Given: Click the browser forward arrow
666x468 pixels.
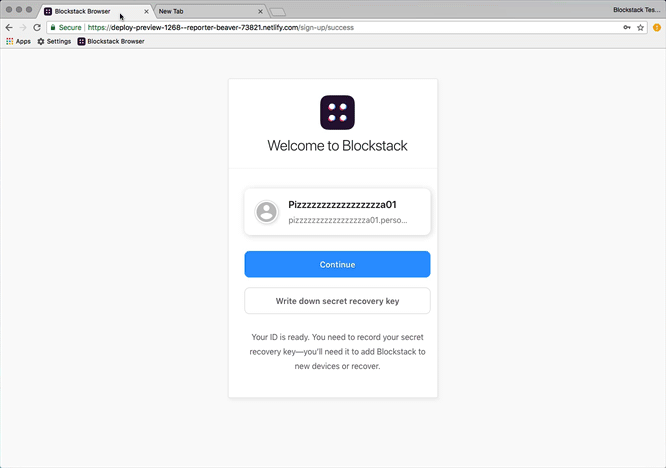Looking at the screenshot, I should coord(23,28).
